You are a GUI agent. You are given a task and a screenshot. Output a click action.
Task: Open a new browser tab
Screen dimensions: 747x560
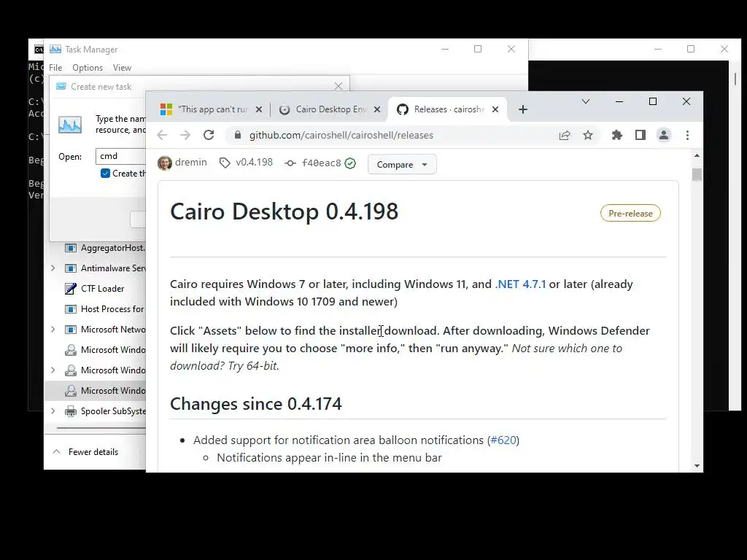click(x=522, y=109)
